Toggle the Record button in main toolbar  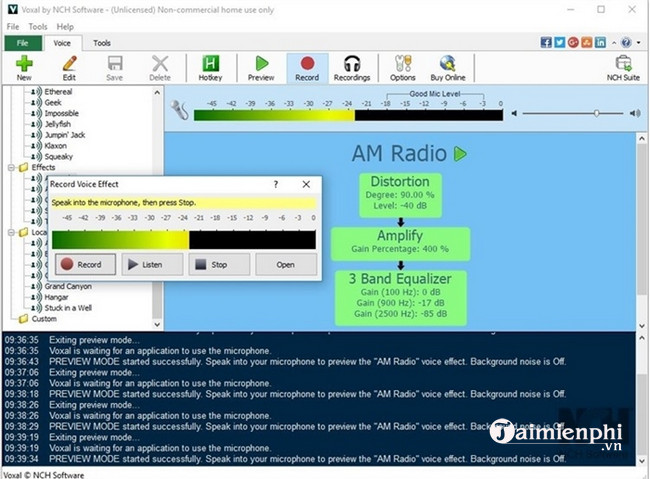click(307, 67)
